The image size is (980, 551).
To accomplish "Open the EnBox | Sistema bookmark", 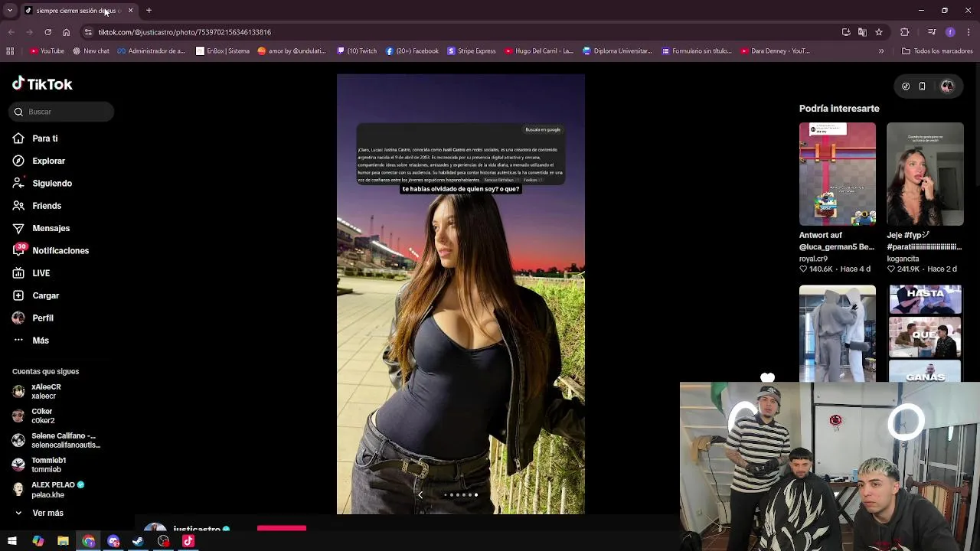I will tap(223, 51).
